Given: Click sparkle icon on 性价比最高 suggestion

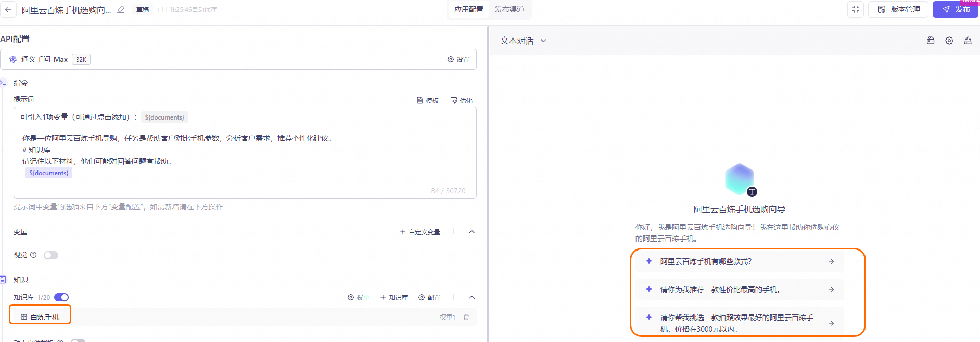Looking at the screenshot, I should (x=648, y=289).
